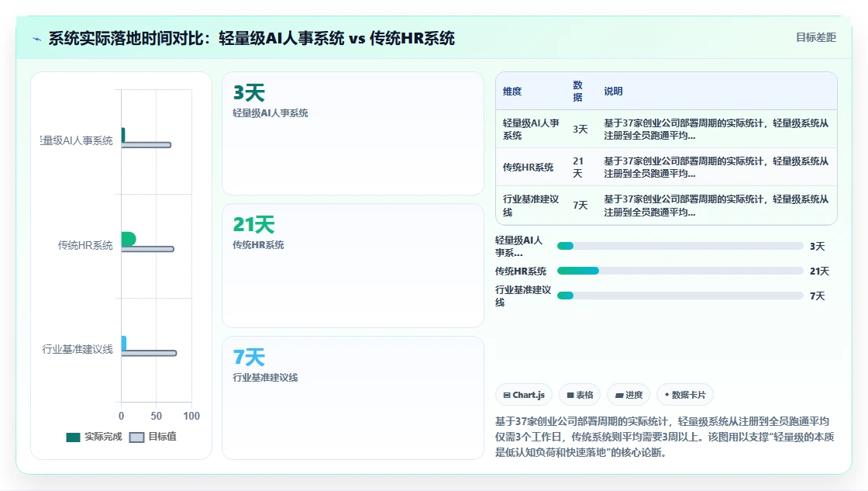Click the 目标差距 label in header

pyautogui.click(x=815, y=38)
